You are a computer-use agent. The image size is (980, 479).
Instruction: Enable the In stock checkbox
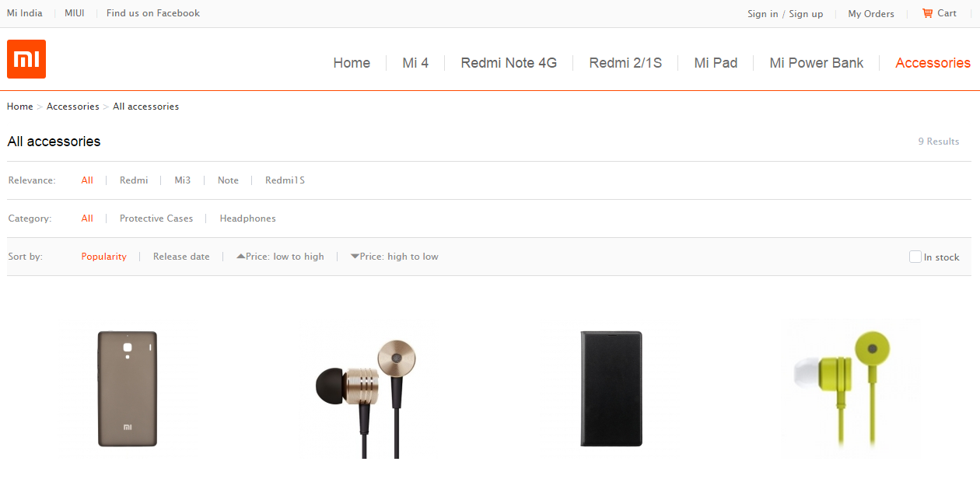pos(915,257)
